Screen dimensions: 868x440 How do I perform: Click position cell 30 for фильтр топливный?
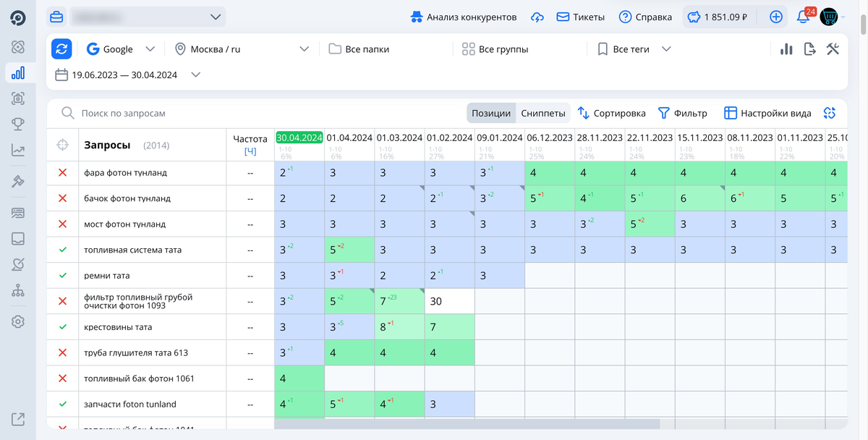coord(449,301)
